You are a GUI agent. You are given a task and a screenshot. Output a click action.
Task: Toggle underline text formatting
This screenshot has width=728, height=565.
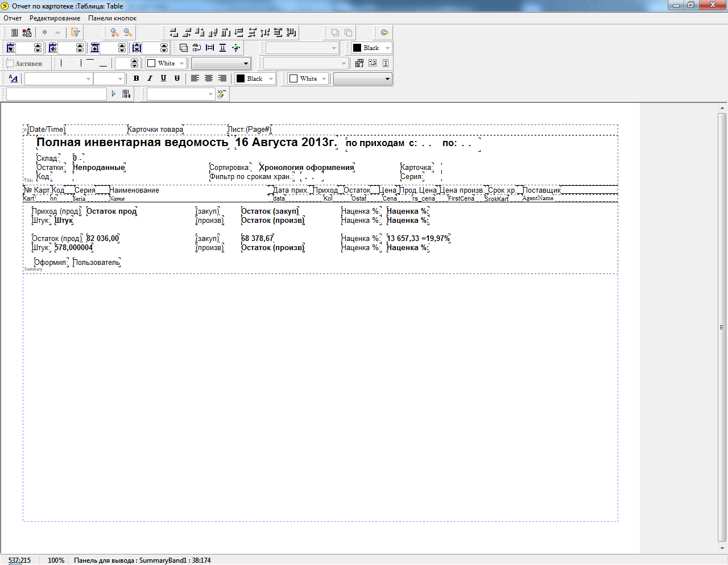point(163,78)
